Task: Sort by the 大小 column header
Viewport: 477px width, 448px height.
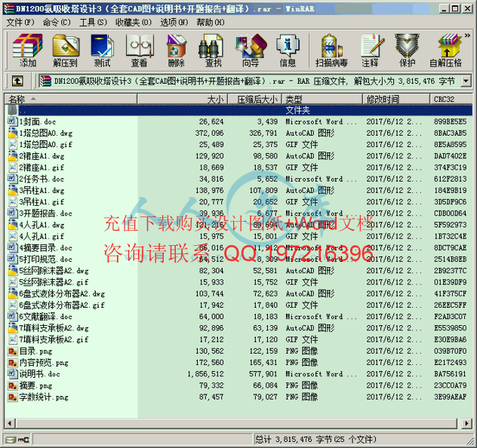Action: (x=182, y=99)
